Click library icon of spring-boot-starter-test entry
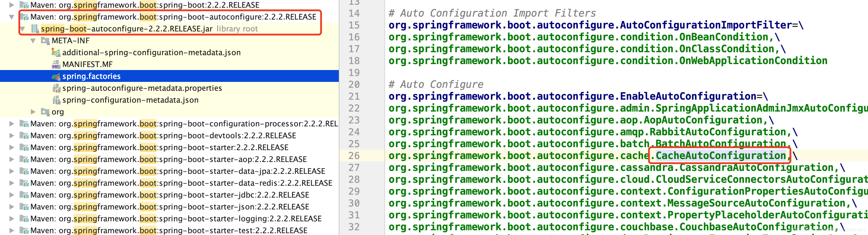Screen dimensions: 868x235 pyautogui.click(x=24, y=231)
